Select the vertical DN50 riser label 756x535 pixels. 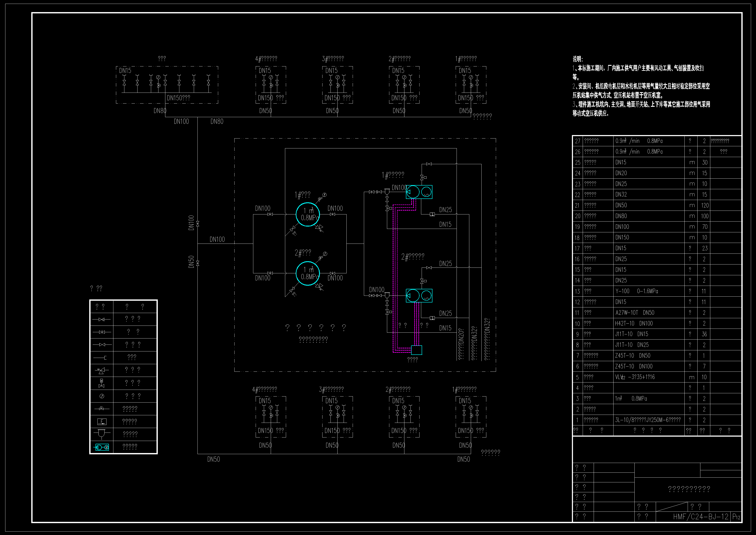191,262
